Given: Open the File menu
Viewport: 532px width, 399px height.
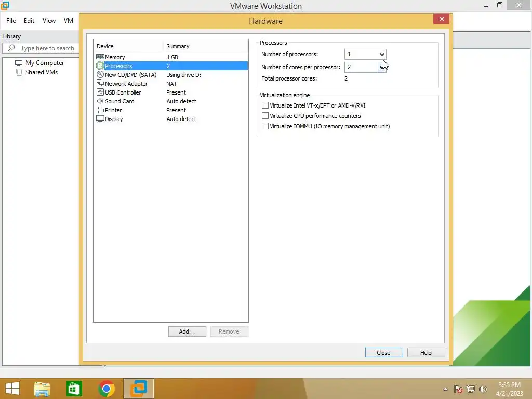Looking at the screenshot, I should coord(11,21).
